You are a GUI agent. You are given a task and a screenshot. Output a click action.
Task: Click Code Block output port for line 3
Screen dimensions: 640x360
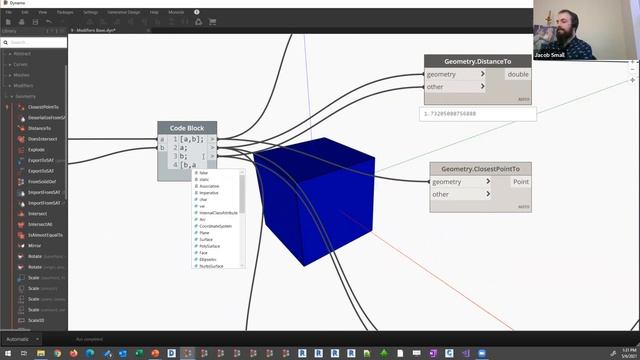(212, 156)
